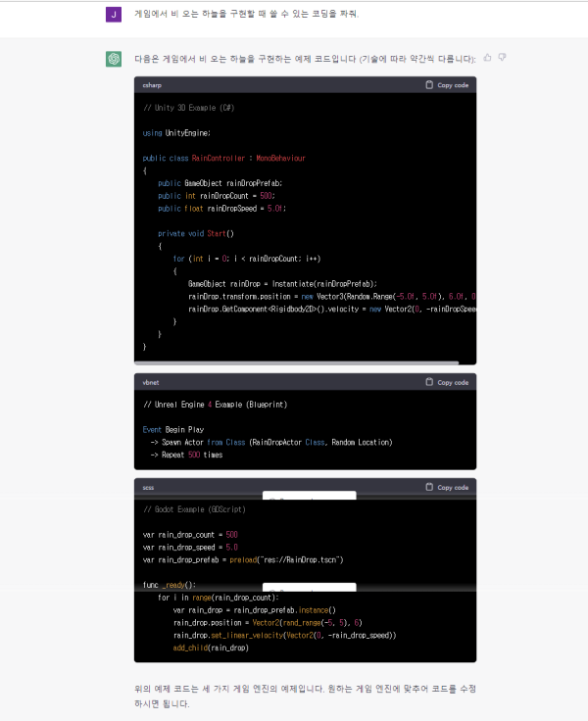Click the 'for (int i = 0' loop line

247,259
